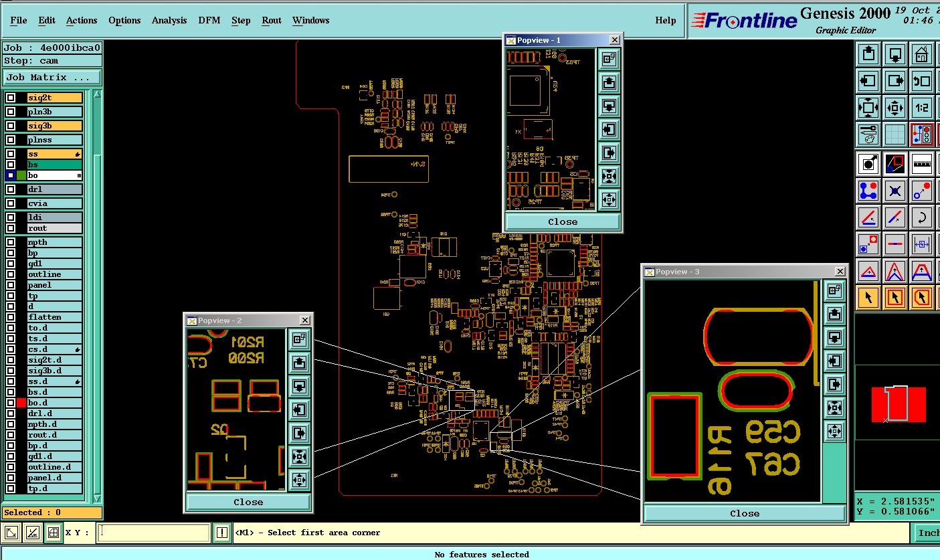940x560 pixels.
Task: Click the zoom out icon in main toolbar
Action: click(x=895, y=108)
